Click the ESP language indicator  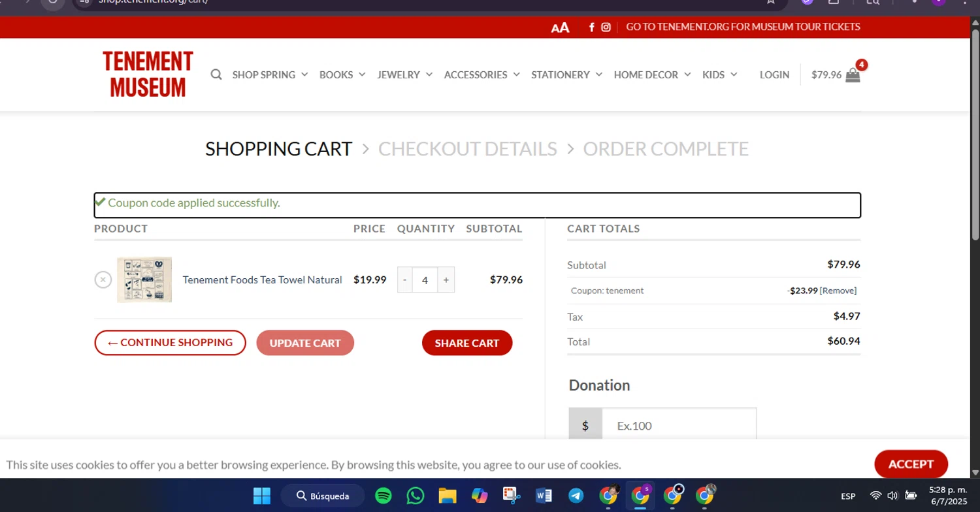[848, 496]
